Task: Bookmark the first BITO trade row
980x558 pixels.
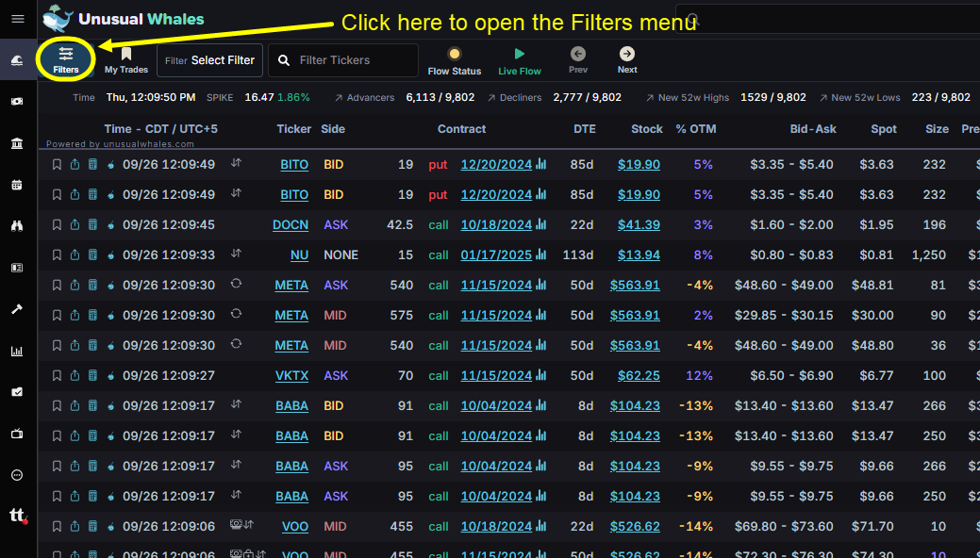Action: click(x=57, y=165)
